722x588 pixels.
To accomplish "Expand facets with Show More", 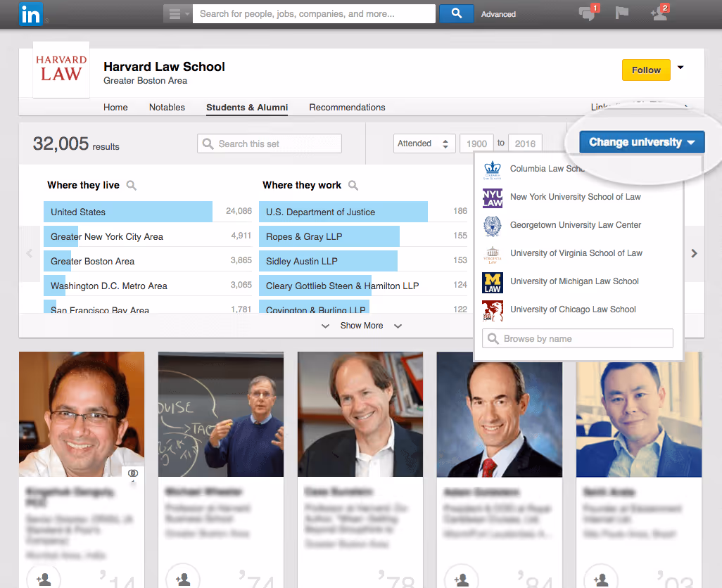I will 362,326.
